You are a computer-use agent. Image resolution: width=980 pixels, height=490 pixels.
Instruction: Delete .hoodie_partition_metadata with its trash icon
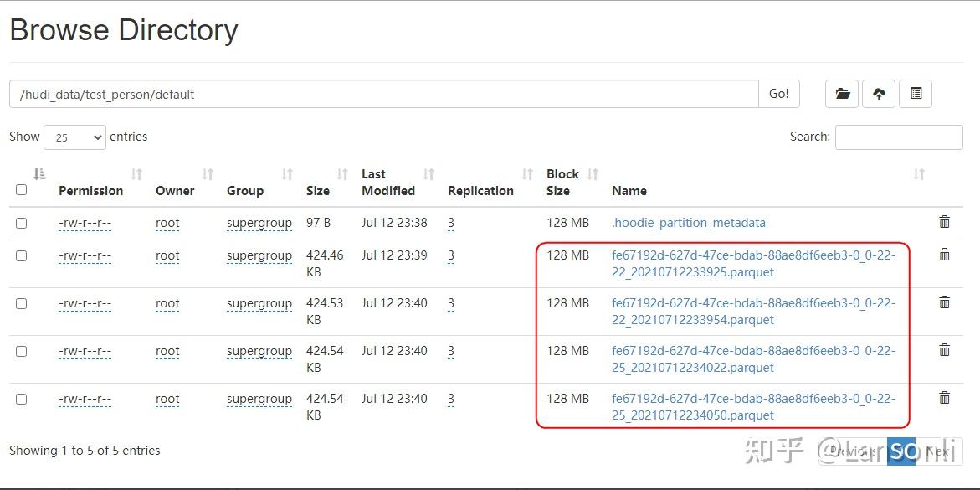coord(944,221)
